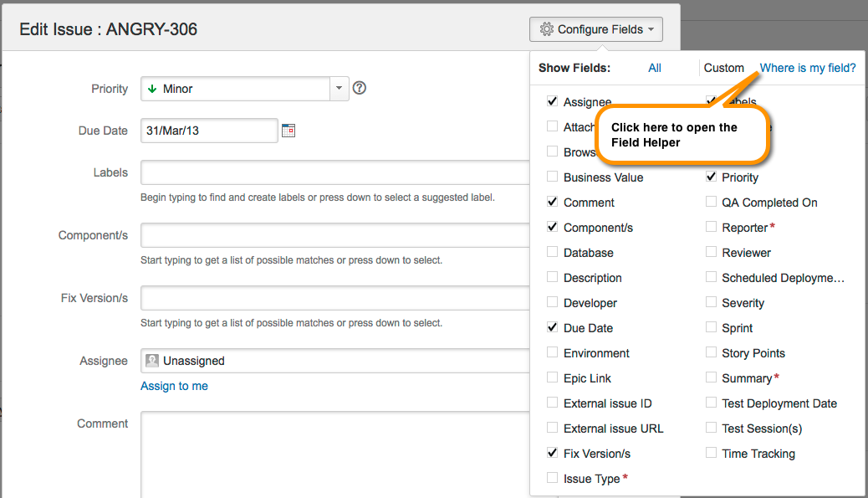Click the green Minor priority arrow icon
This screenshot has height=498, width=868.
pyautogui.click(x=152, y=89)
